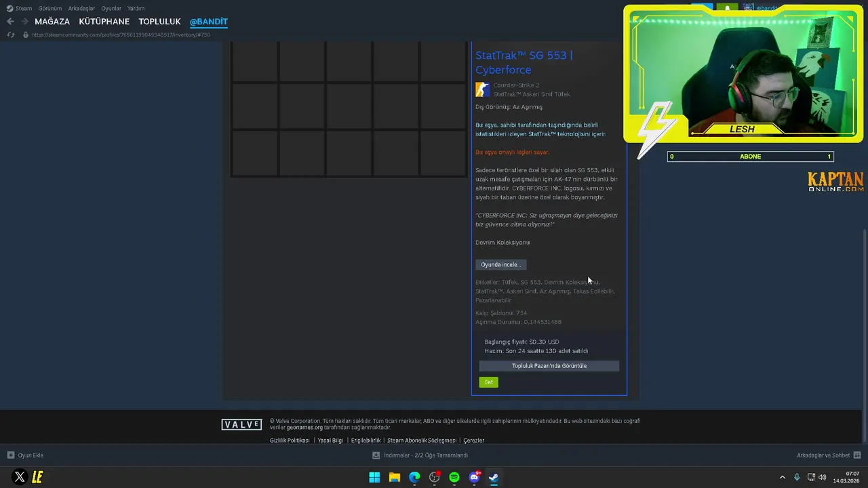This screenshot has height=488, width=868.
Task: Go forward with the right arrow
Action: click(x=25, y=22)
